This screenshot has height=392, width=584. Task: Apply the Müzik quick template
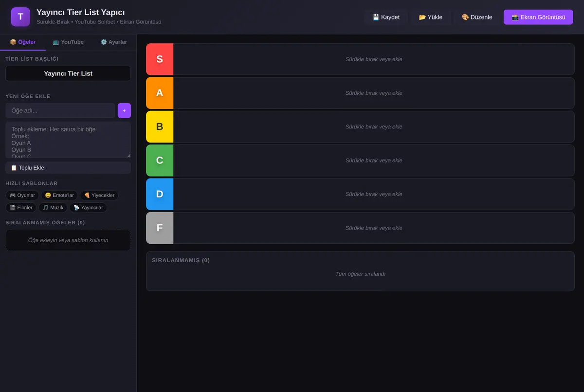[x=53, y=208]
